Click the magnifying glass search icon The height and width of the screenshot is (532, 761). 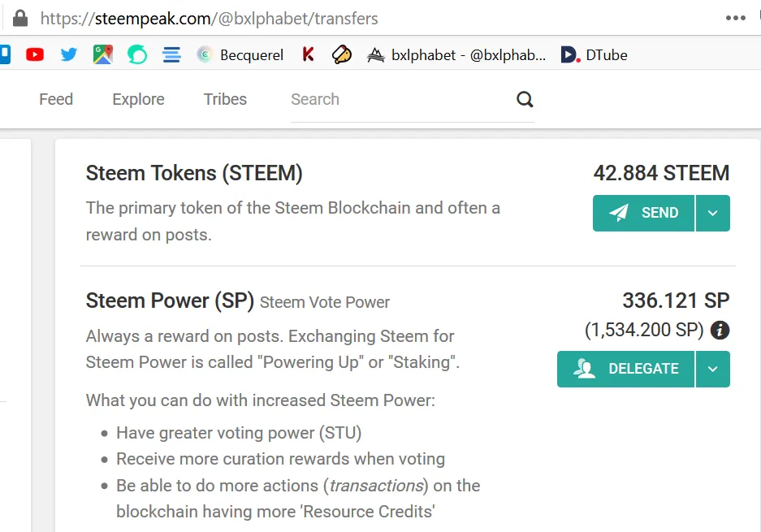pyautogui.click(x=525, y=100)
